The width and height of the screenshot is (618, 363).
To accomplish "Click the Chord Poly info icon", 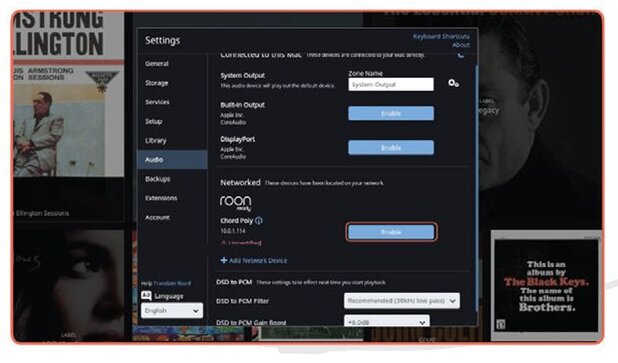I will pyautogui.click(x=259, y=221).
